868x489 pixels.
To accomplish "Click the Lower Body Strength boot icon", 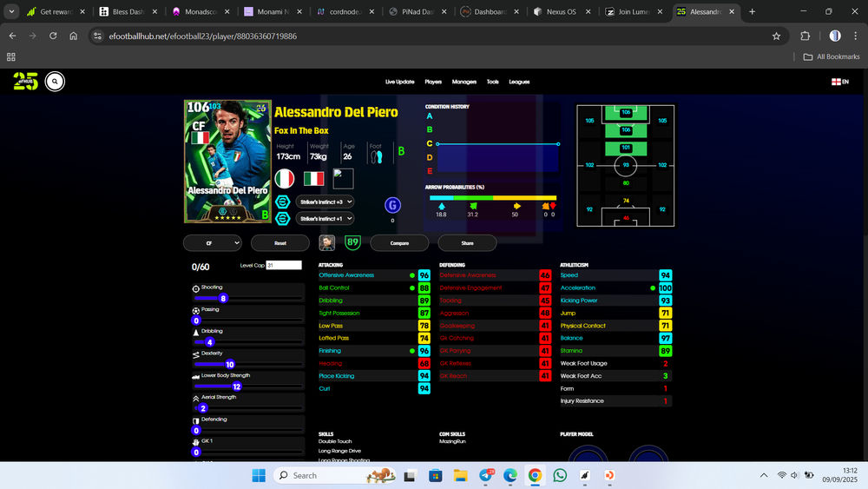I will [x=195, y=377].
